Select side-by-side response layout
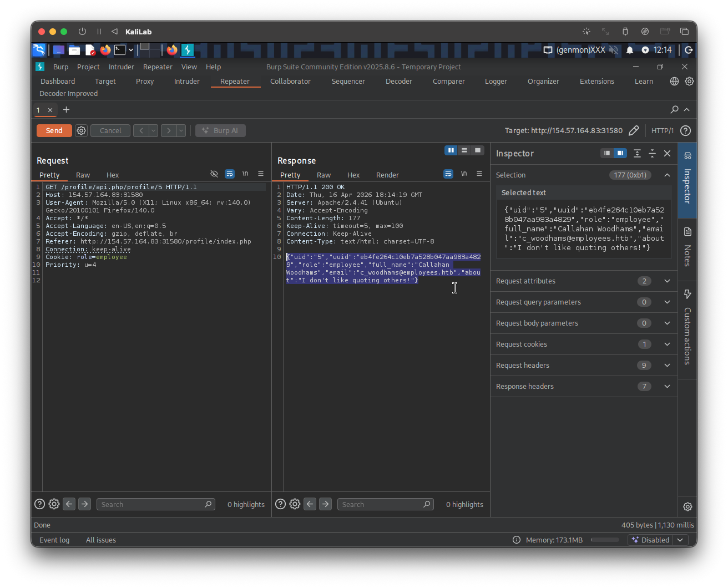The height and width of the screenshot is (588, 728). pyautogui.click(x=451, y=150)
